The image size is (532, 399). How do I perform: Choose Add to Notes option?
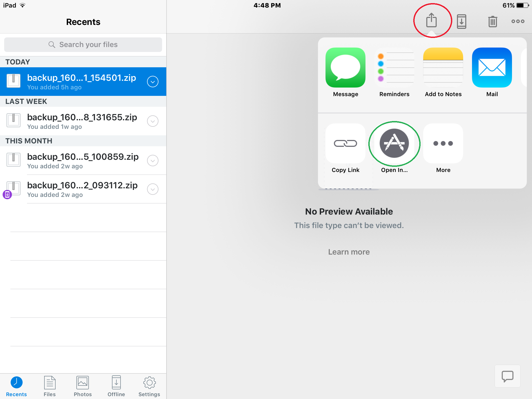coord(443,68)
